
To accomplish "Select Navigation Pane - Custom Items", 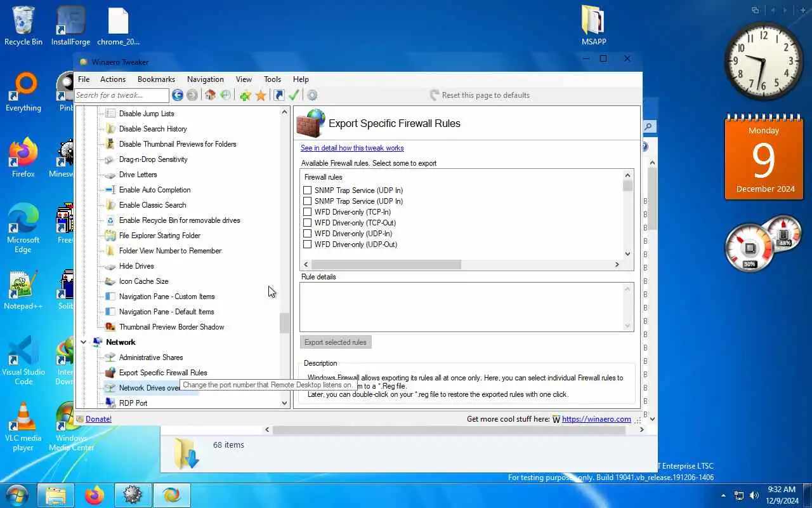I will pos(167,297).
